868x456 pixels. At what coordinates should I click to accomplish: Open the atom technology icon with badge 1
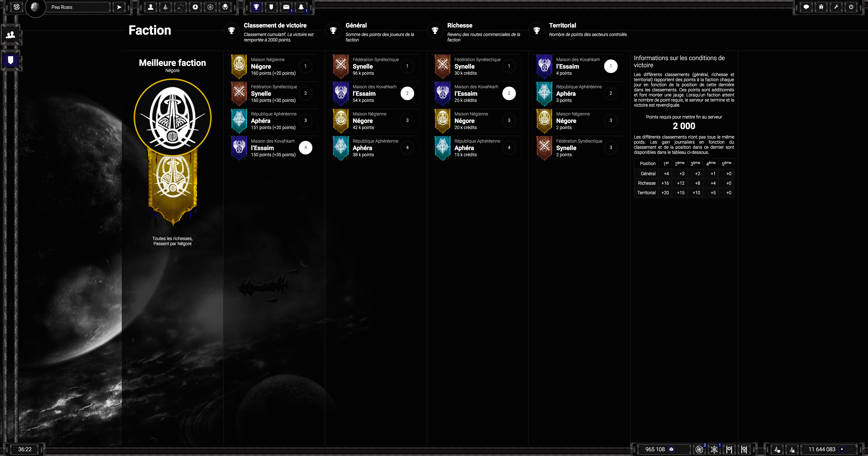714,449
